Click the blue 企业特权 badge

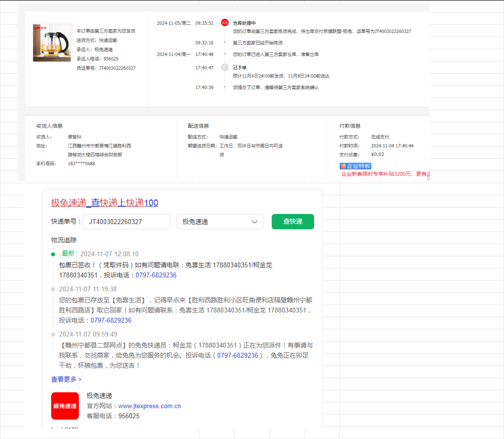click(x=355, y=166)
